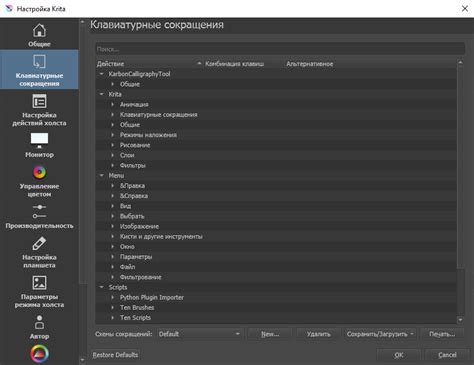474x365 pixels.
Task: Collapse the Scripts group
Action: [102, 287]
